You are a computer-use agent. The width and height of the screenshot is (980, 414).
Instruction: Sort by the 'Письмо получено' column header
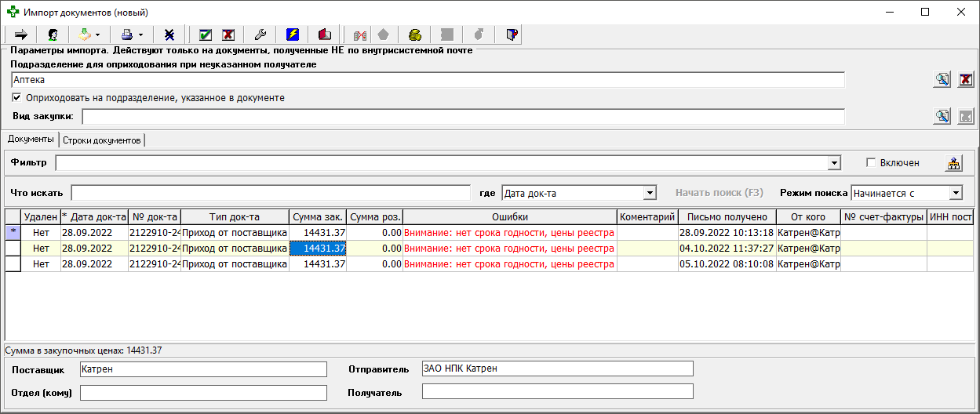(727, 217)
